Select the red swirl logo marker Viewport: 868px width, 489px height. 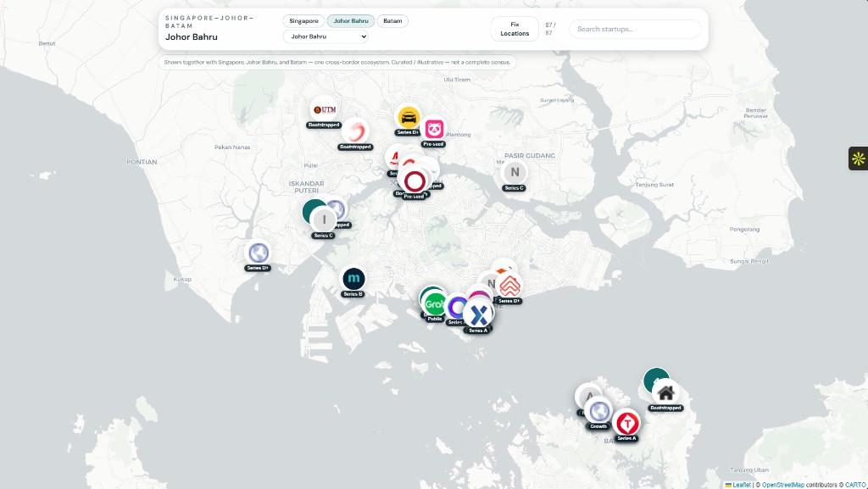click(355, 131)
